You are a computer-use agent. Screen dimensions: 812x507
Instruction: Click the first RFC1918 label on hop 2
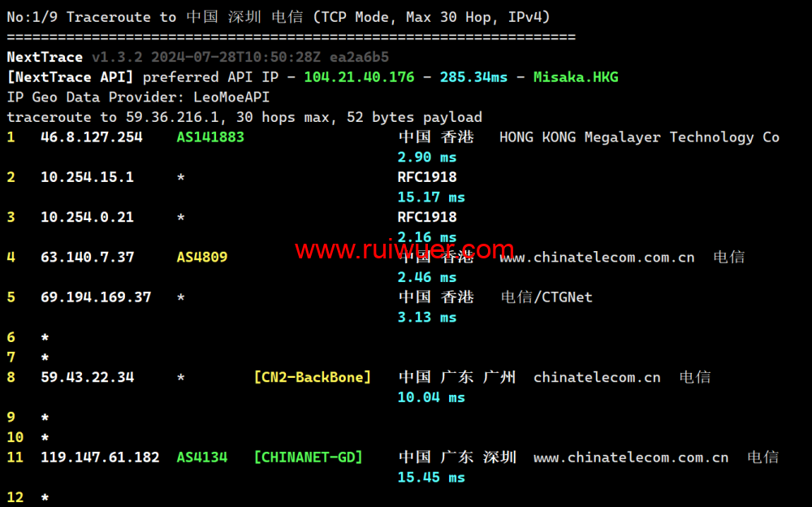coord(427,177)
